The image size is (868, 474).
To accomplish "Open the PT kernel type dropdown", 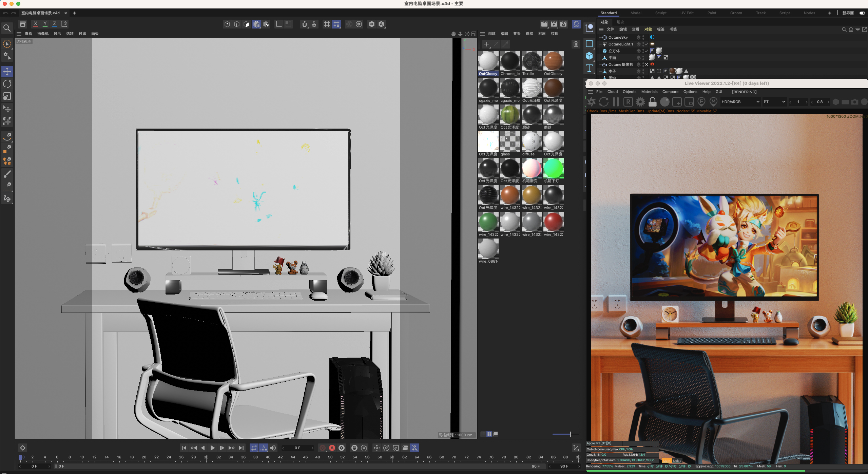I will click(x=774, y=102).
